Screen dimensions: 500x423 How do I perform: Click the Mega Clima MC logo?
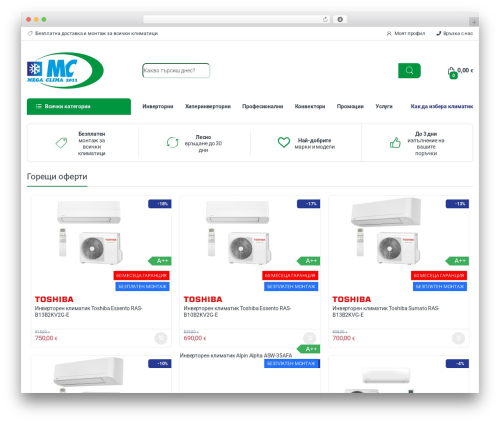coord(65,70)
